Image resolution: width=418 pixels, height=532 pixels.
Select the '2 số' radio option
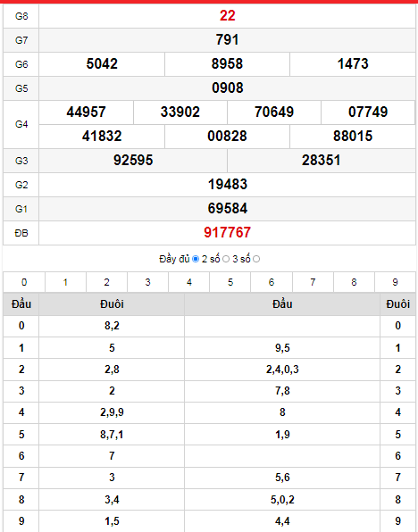(226, 259)
